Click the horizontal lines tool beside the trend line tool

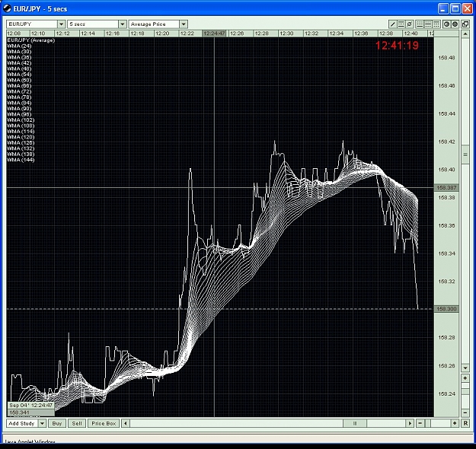click(401, 24)
